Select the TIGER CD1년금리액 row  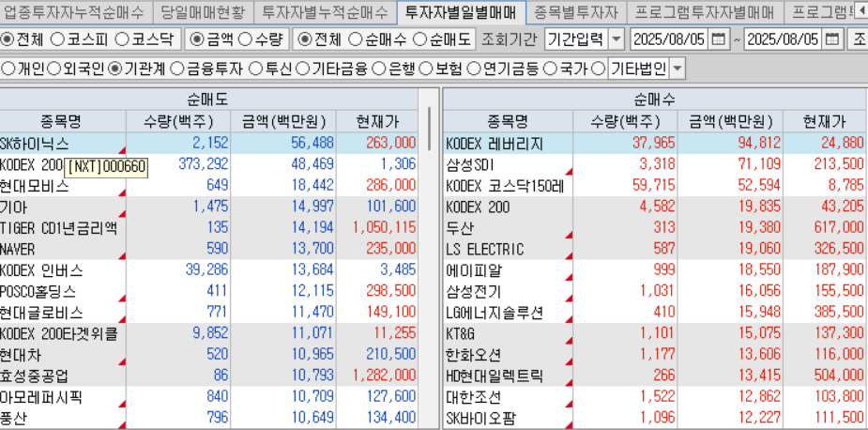point(208,228)
